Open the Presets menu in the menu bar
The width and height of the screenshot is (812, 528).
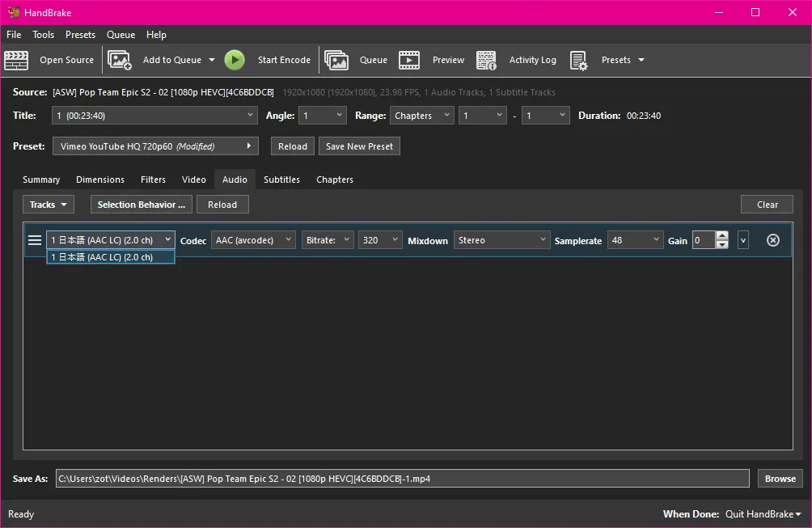[80, 34]
